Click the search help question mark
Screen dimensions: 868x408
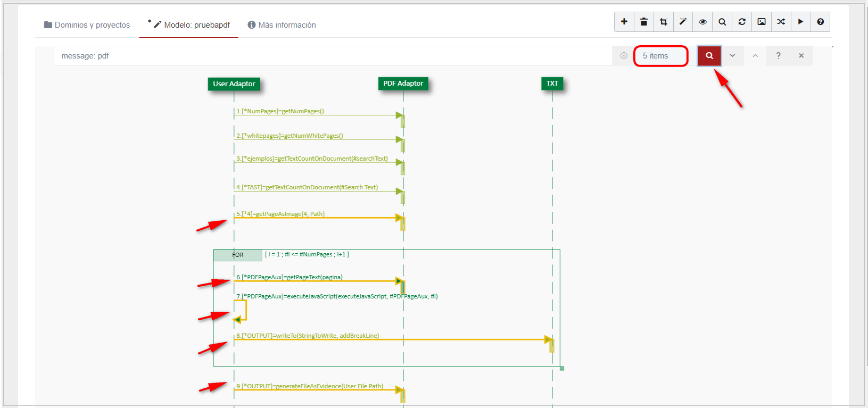(778, 56)
